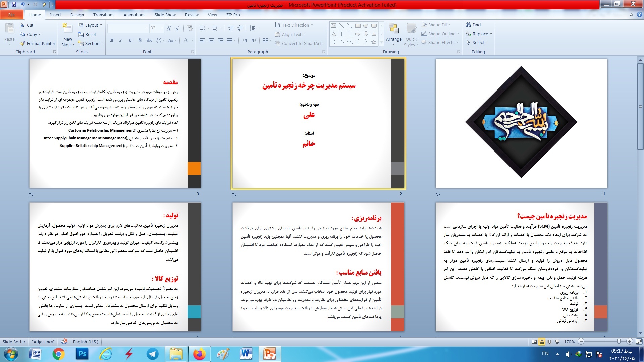Screen dimensions: 644x362
Task: Select the Oval shape in shapes gallery
Action: pyautogui.click(x=366, y=26)
